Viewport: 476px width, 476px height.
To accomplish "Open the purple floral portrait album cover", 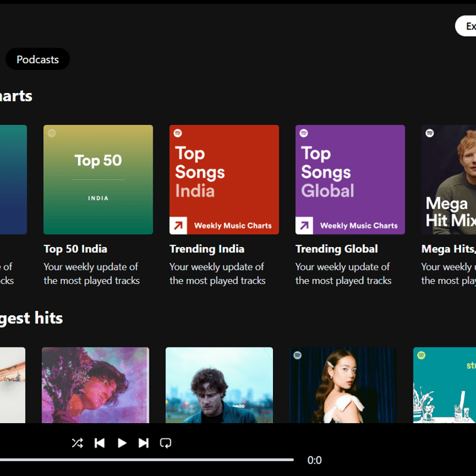I will pyautogui.click(x=95, y=385).
